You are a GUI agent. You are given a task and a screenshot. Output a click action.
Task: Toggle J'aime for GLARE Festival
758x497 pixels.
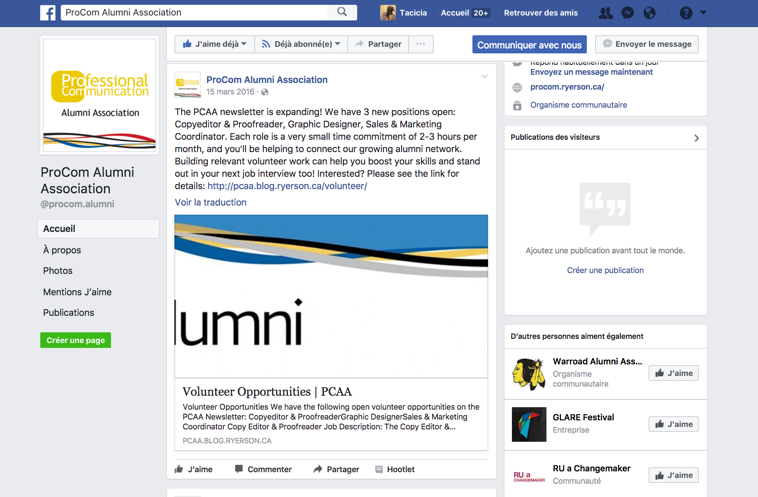(x=673, y=424)
